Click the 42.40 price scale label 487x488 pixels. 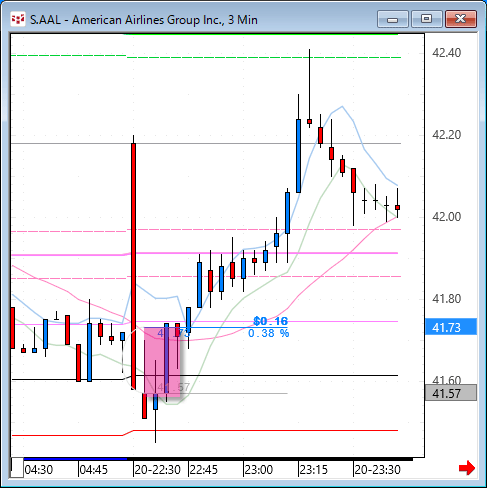click(446, 53)
